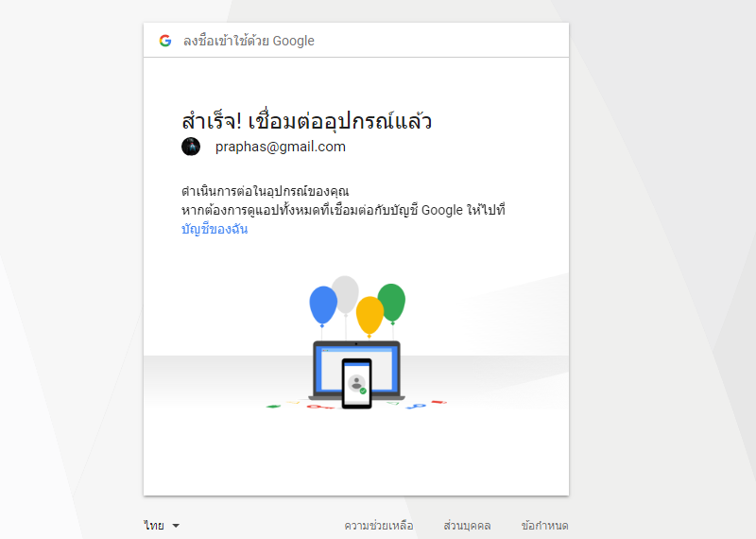Click the Google G logo

(x=165, y=41)
